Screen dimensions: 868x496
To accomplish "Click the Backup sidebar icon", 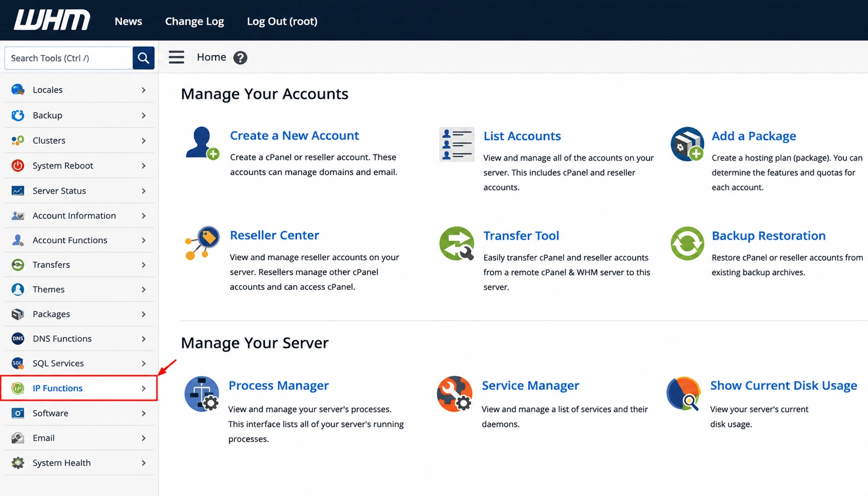I will point(18,115).
